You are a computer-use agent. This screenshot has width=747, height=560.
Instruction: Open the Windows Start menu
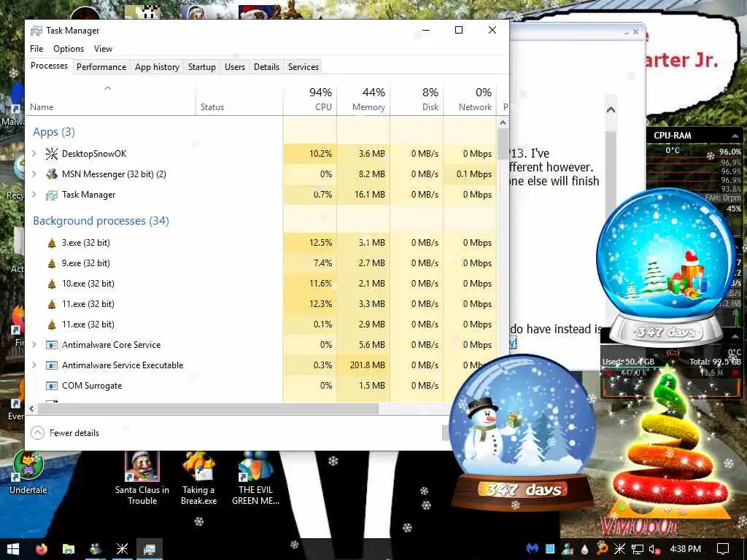click(13, 548)
